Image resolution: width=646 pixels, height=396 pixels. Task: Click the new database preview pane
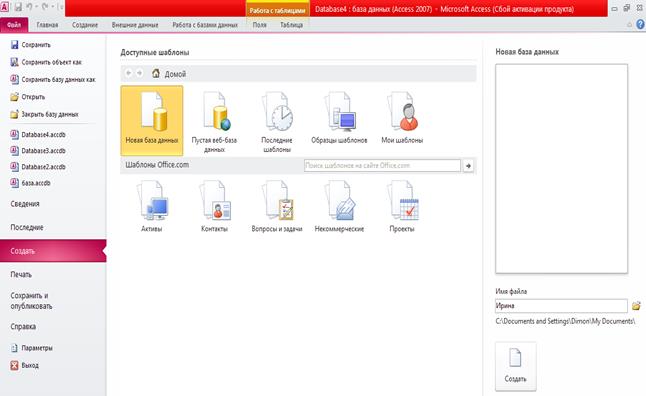561,169
